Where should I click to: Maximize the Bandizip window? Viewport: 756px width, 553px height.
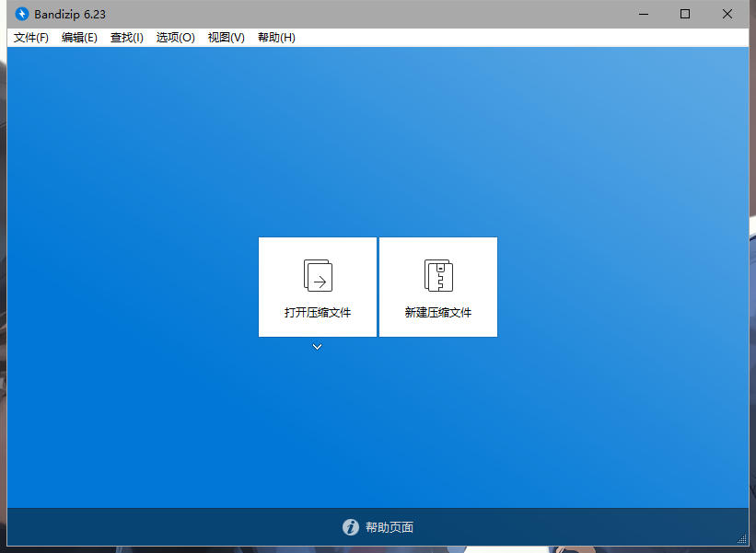coord(685,14)
